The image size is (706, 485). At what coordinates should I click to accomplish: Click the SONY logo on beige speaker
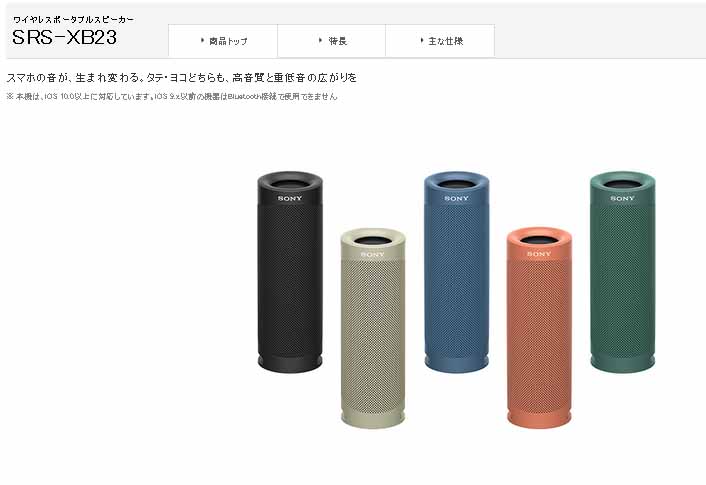[373, 254]
